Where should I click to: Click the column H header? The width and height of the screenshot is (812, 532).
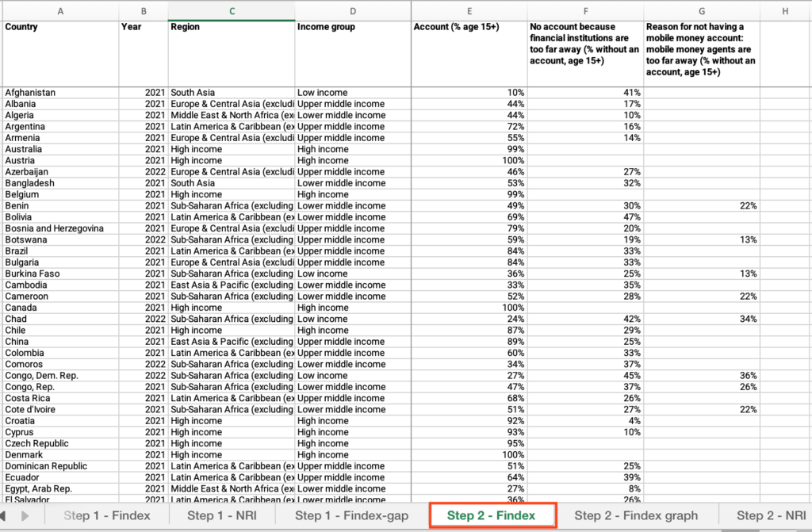pos(786,11)
